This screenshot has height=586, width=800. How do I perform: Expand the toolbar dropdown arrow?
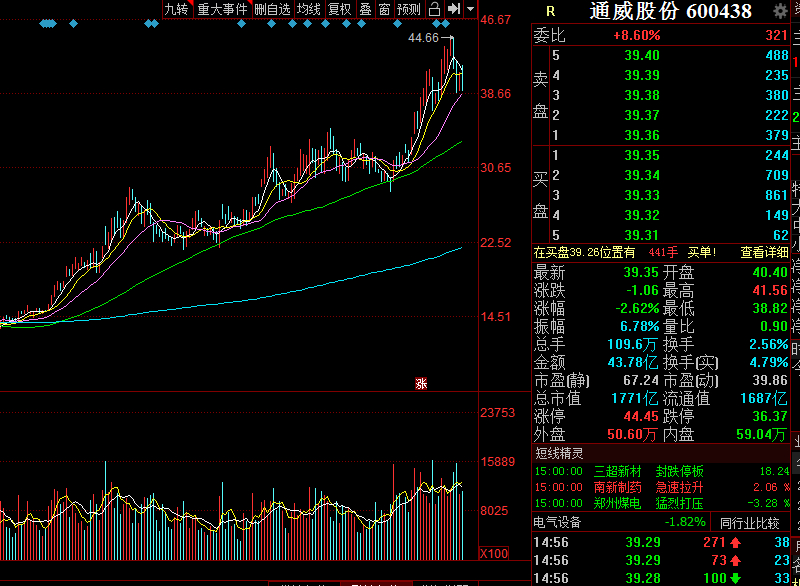tap(470, 9)
